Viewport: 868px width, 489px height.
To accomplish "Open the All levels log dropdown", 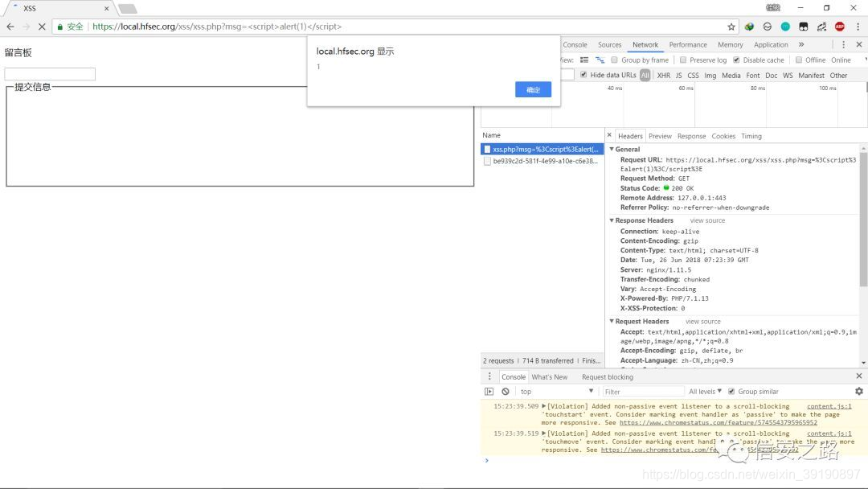I will (x=705, y=392).
